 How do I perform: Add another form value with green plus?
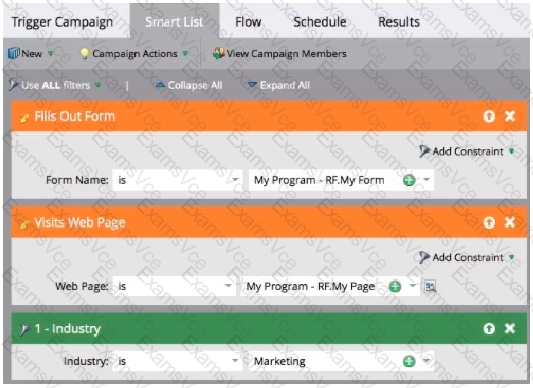409,180
